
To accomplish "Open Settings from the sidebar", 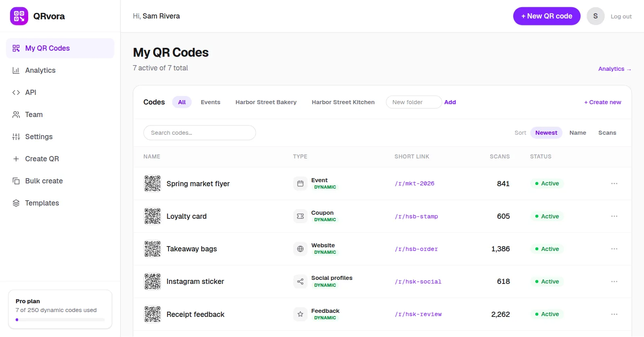I will tap(60, 137).
